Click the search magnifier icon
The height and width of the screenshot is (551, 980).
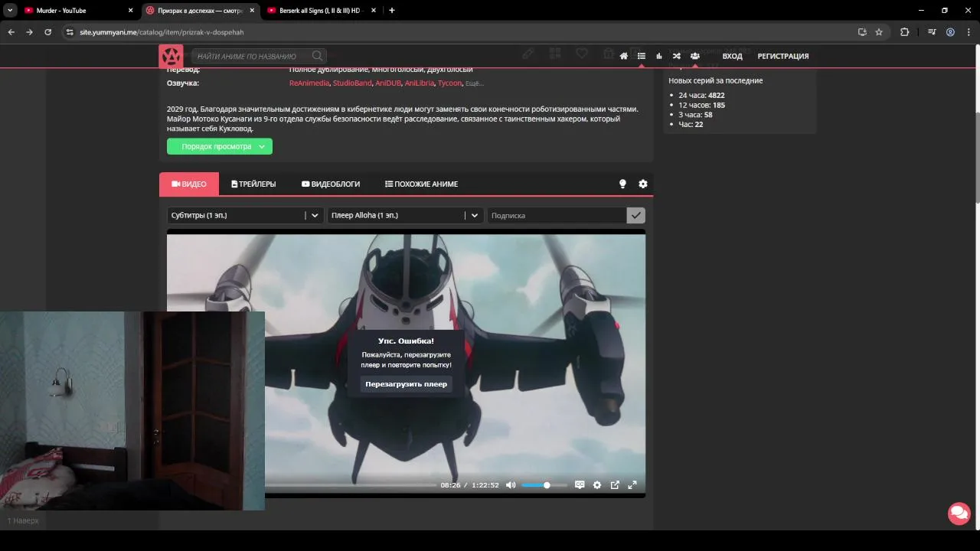tap(317, 56)
